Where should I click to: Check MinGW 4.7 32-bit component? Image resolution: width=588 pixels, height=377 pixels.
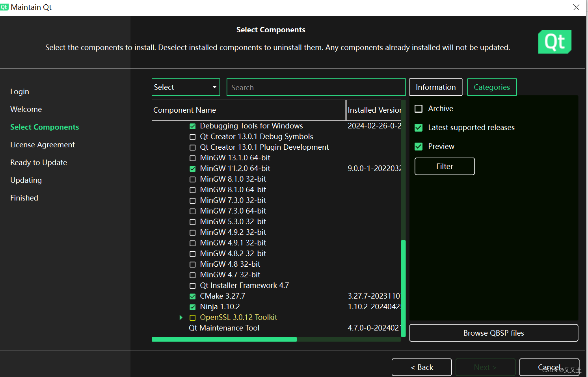[193, 275]
